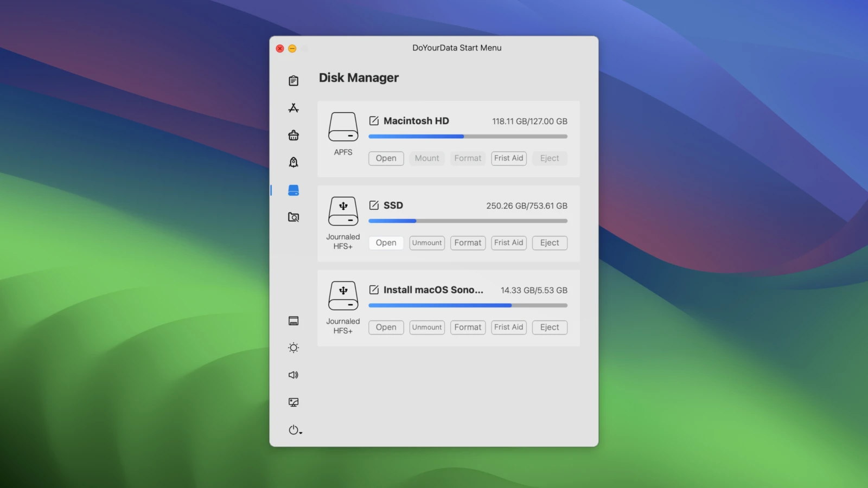Click the memory card icon in sidebar
This screenshot has width=868, height=488.
(293, 321)
